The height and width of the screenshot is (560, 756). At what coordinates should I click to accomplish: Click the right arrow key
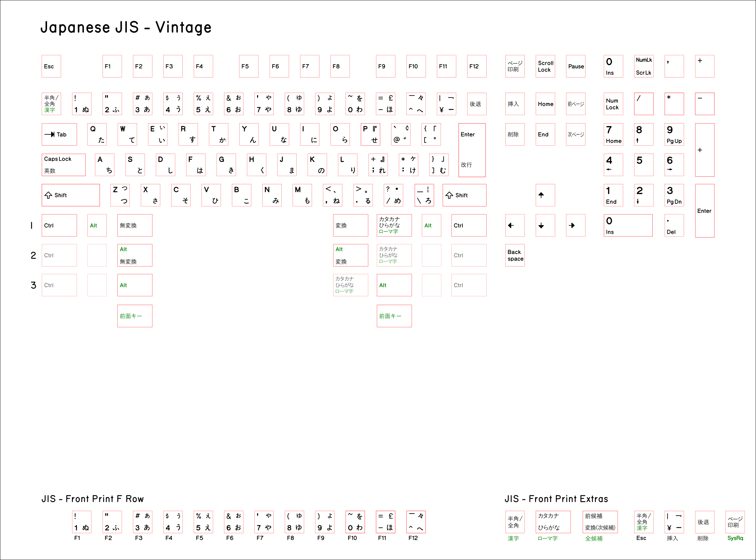tap(575, 225)
